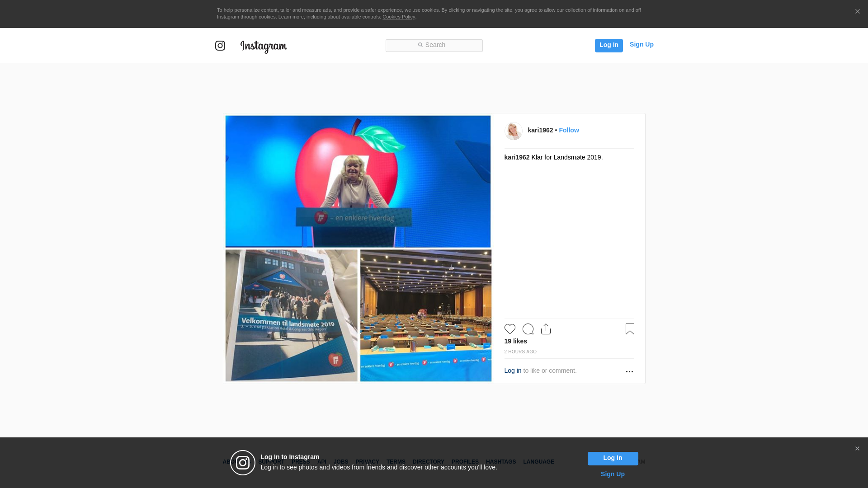Image resolution: width=868 pixels, height=488 pixels.
Task: Open the LANGUAGE footer selector
Action: pos(538,462)
